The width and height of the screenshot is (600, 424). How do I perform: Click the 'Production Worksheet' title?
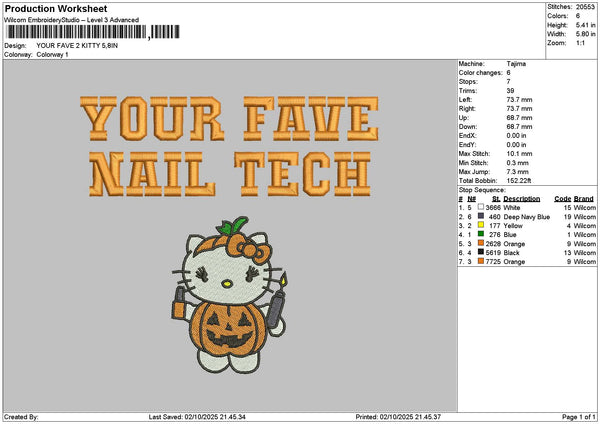click(56, 8)
